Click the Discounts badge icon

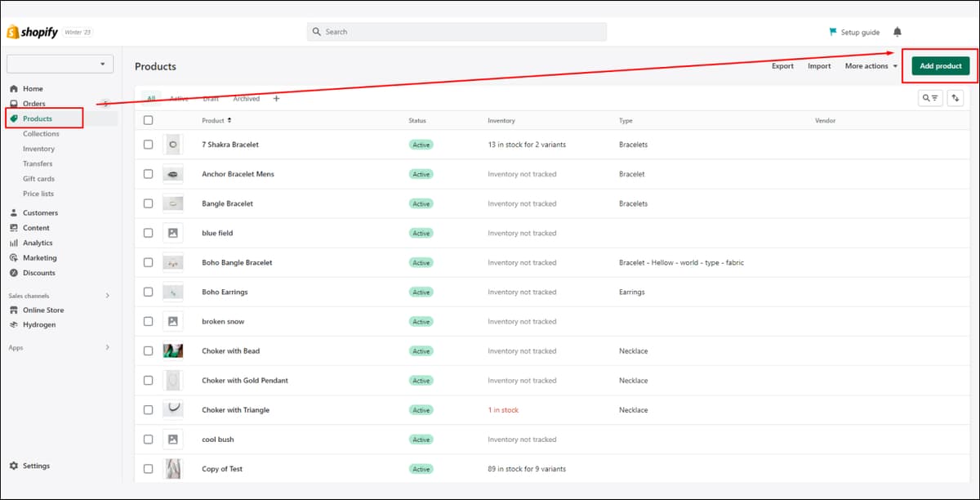(14, 273)
